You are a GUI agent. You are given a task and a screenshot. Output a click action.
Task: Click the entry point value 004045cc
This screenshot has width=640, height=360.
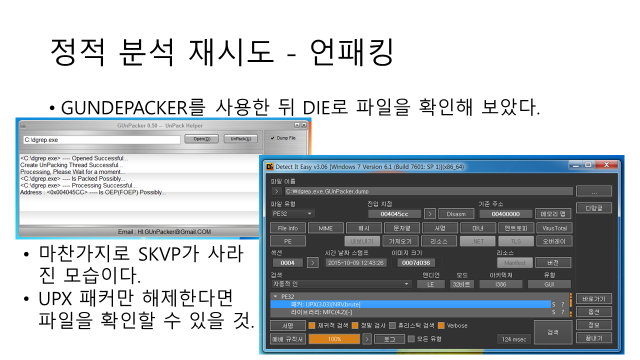pos(394,213)
